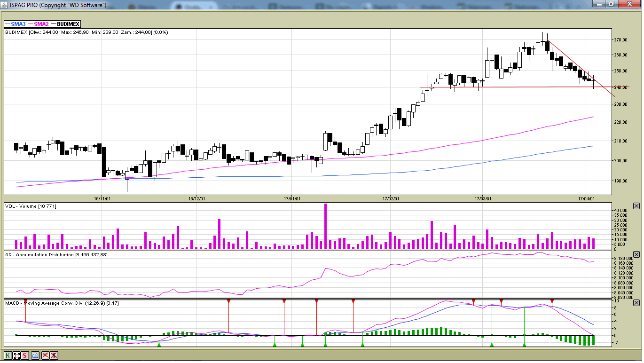Close the VOL Volume indicator panel
Image resolution: width=644 pixels, height=363 pixels.
[636, 206]
